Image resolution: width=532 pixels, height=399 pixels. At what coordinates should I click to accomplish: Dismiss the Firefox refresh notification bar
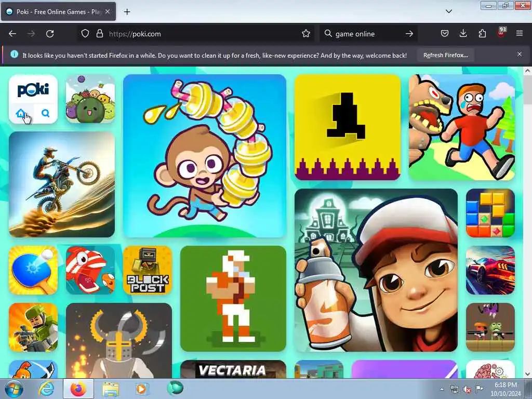520,54
